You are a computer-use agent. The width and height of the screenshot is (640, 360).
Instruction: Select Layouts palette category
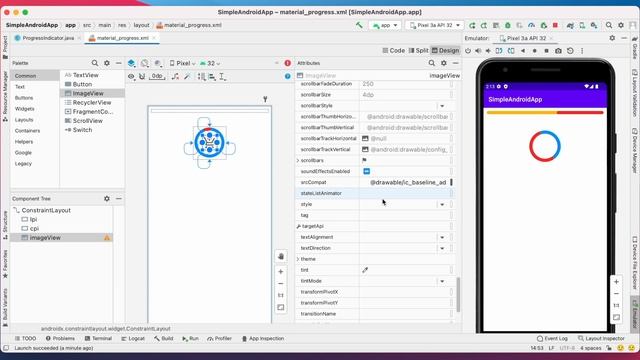(24, 120)
